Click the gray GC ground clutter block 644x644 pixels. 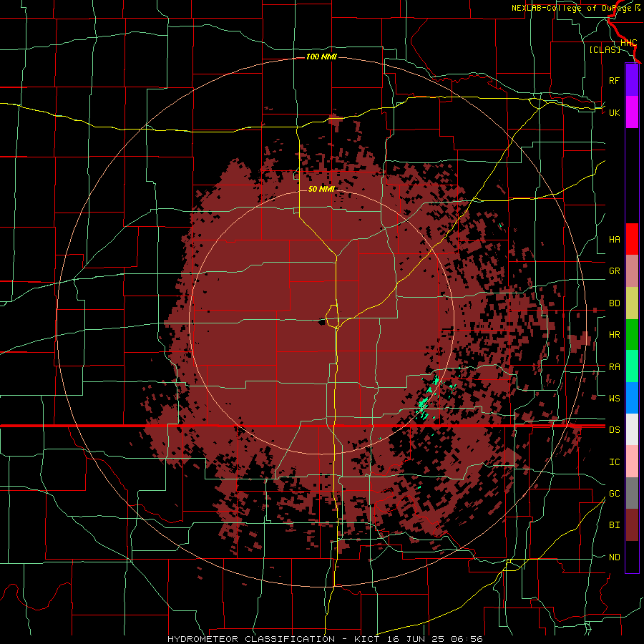(x=632, y=493)
